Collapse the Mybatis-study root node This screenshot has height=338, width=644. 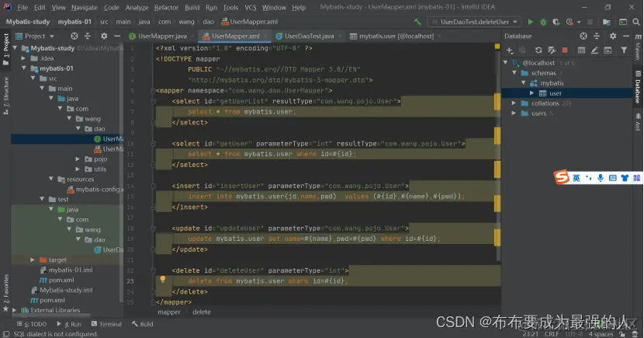[16, 48]
